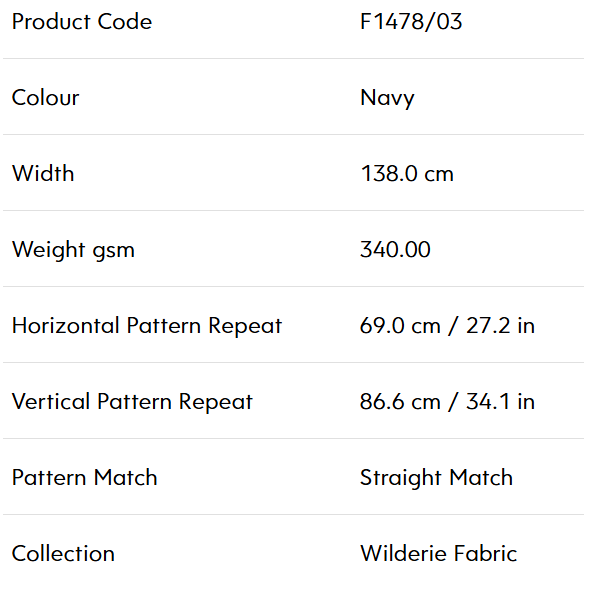Click the word Repeat in Vertical row
Image resolution: width=599 pixels, height=600 pixels.
[x=216, y=402]
